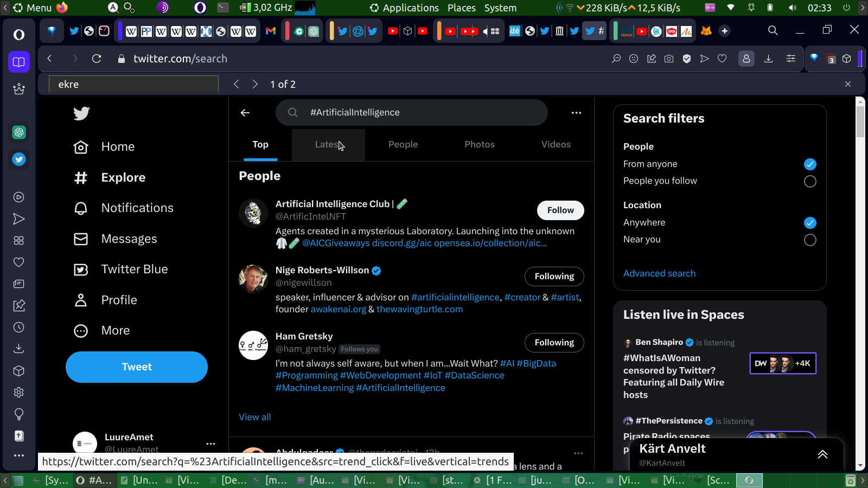Screen dimensions: 868x488
Task: Open the system Applications menu
Action: (x=405, y=8)
